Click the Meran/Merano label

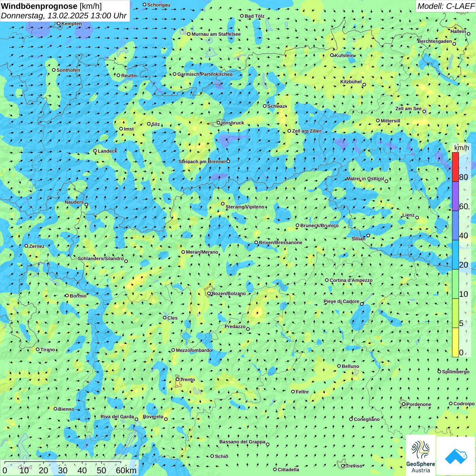[x=202, y=252]
